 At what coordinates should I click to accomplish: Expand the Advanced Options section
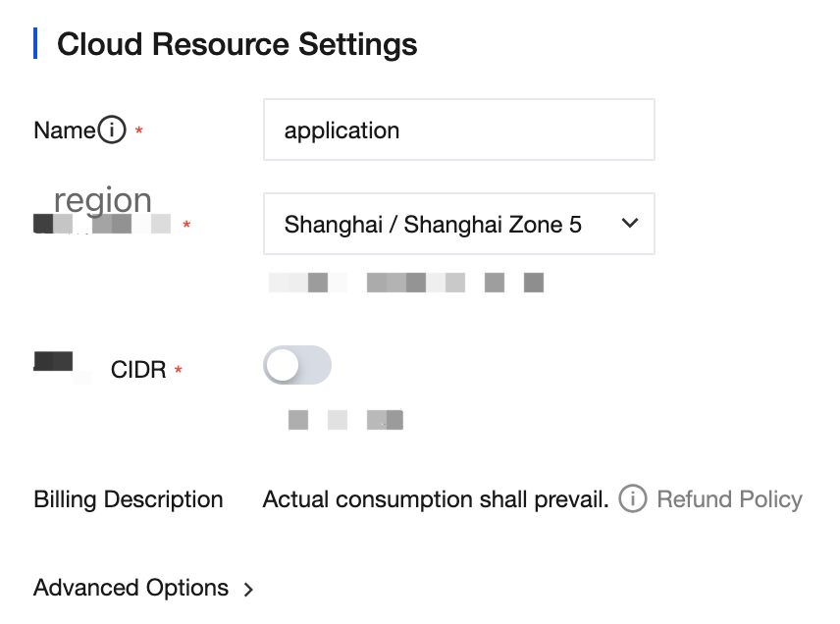point(131,589)
